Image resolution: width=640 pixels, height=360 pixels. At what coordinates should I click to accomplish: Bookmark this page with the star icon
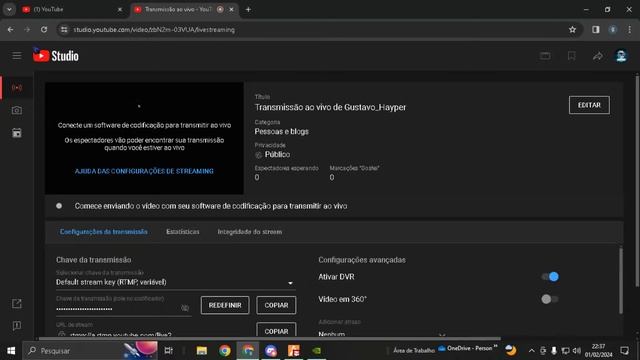tap(572, 29)
